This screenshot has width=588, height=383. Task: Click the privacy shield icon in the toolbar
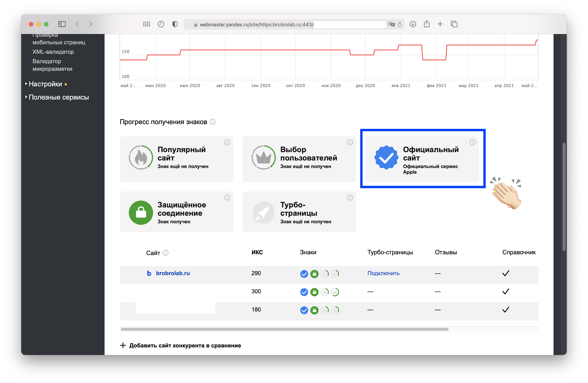pos(175,24)
